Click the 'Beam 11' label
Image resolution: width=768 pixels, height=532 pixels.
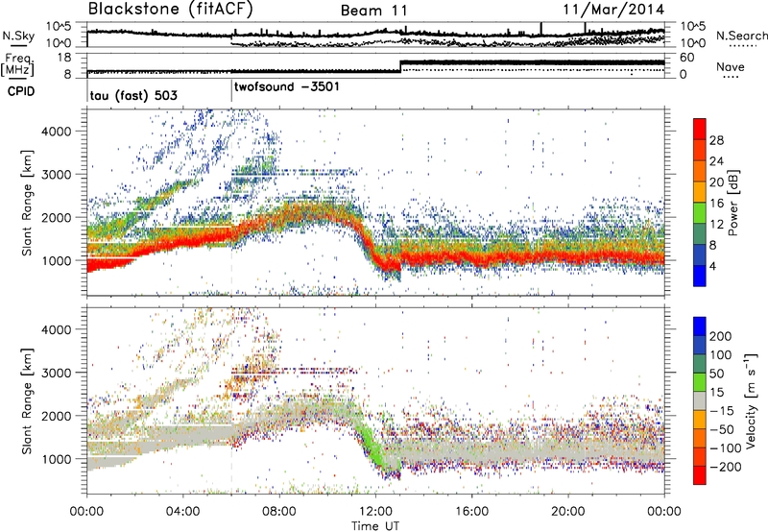click(x=374, y=11)
